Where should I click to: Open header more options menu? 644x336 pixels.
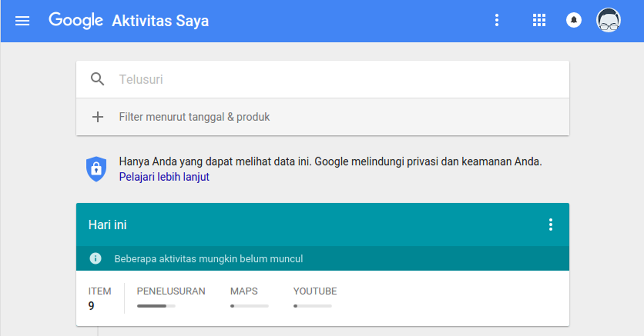496,20
